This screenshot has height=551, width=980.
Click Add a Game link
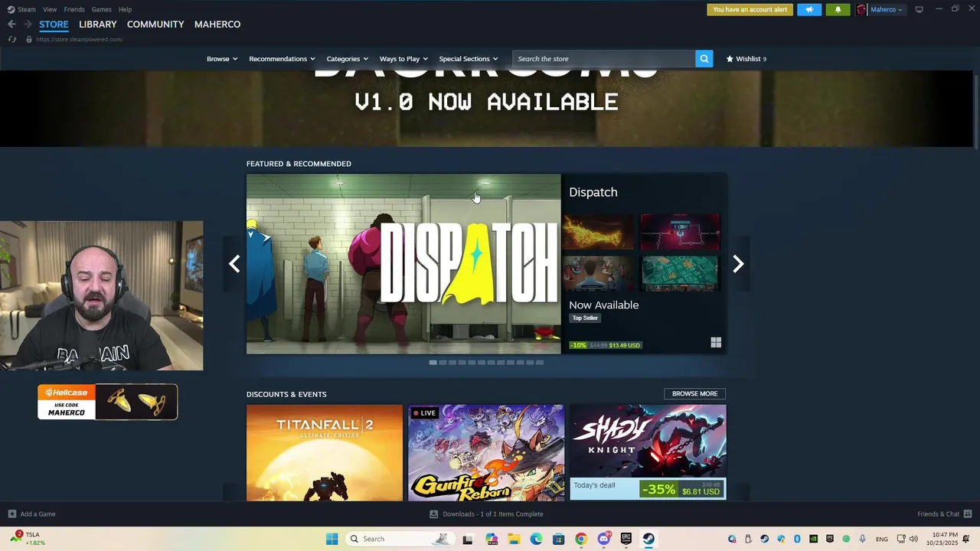[x=38, y=514]
